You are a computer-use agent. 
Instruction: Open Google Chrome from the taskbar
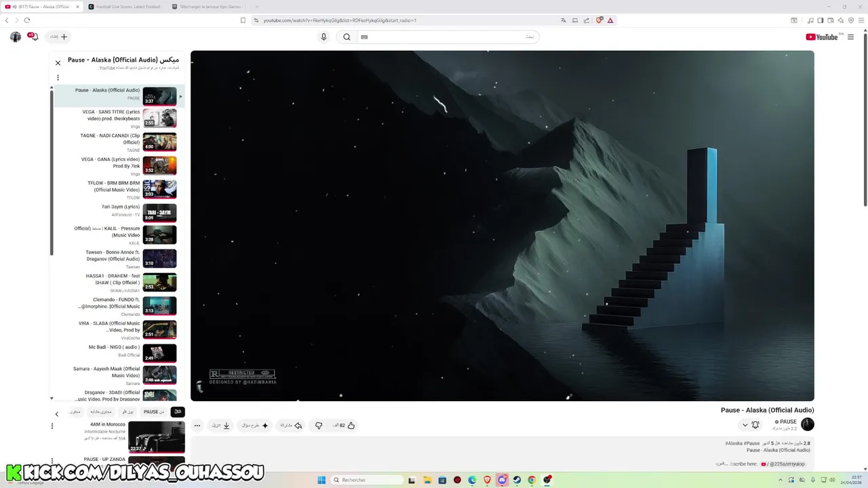point(532,480)
